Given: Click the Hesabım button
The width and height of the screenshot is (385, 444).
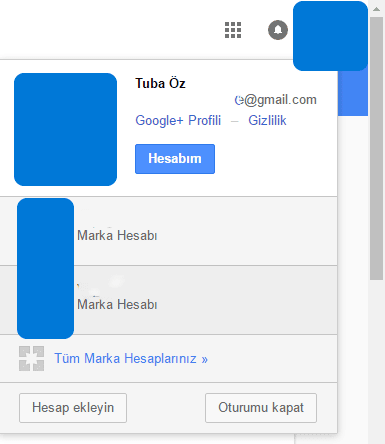Looking at the screenshot, I should tap(175, 159).
